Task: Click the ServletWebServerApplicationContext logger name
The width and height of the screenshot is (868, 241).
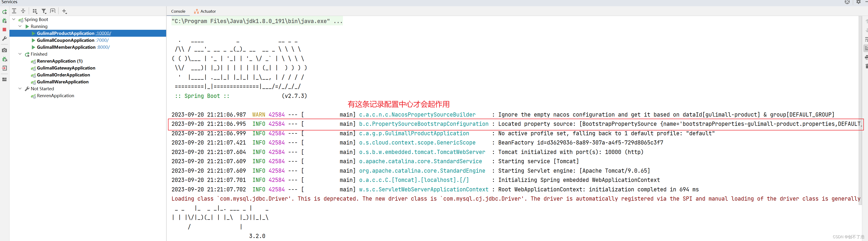Action: [424, 190]
